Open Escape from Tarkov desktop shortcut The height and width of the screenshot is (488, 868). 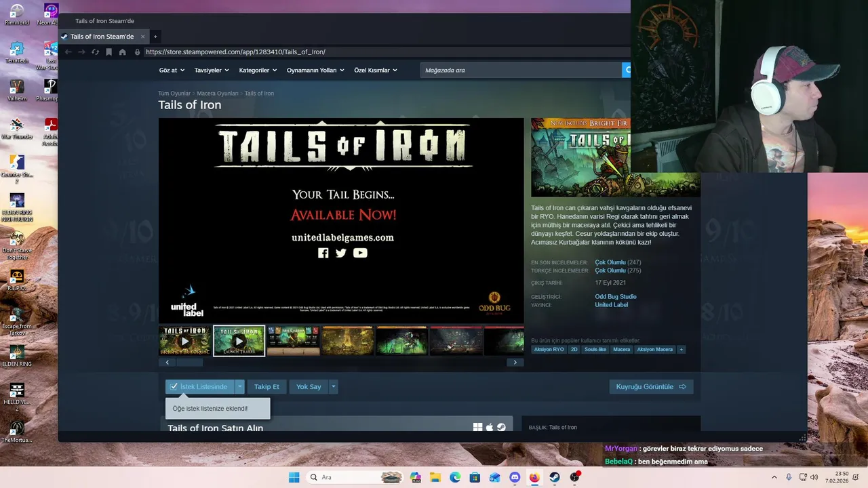pos(17,322)
